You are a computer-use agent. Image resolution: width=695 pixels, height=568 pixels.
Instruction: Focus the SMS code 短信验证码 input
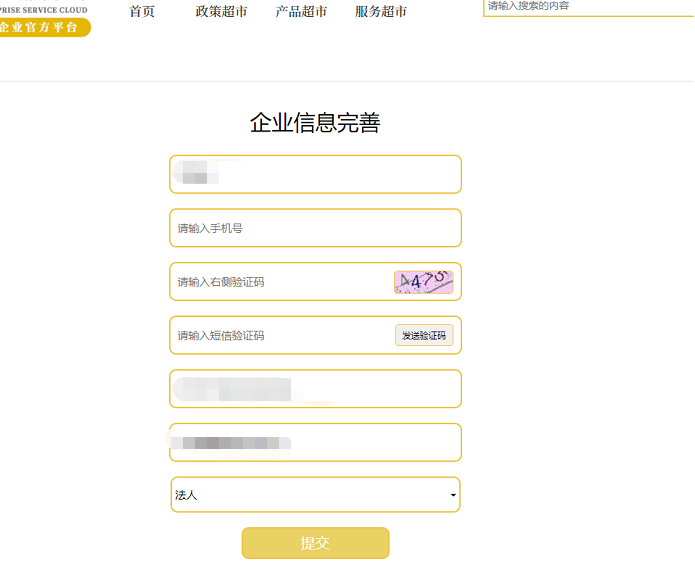pyautogui.click(x=280, y=335)
